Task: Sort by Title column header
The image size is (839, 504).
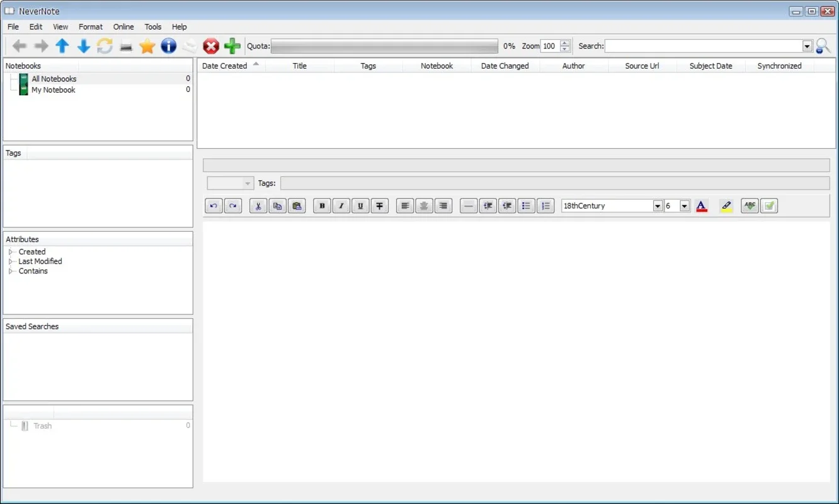Action: pos(300,66)
